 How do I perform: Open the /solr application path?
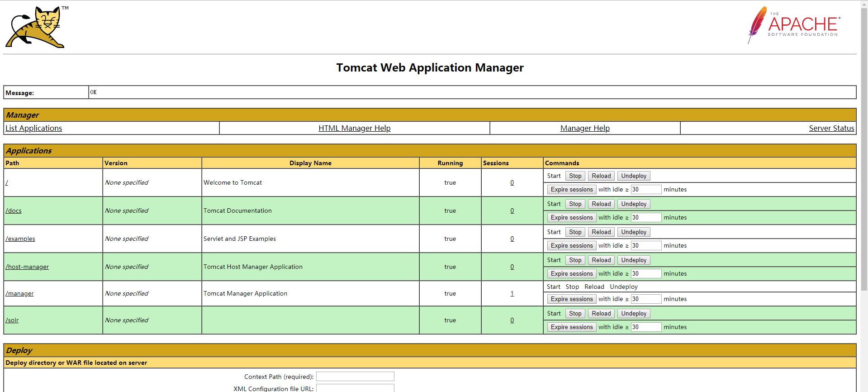pos(12,320)
